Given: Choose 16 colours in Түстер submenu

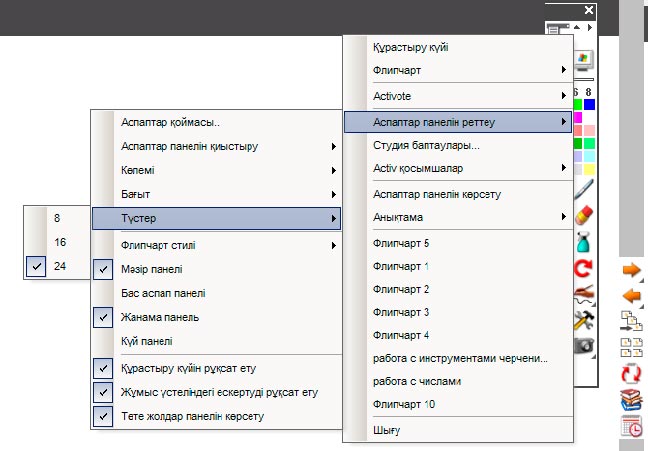Looking at the screenshot, I should 61,241.
